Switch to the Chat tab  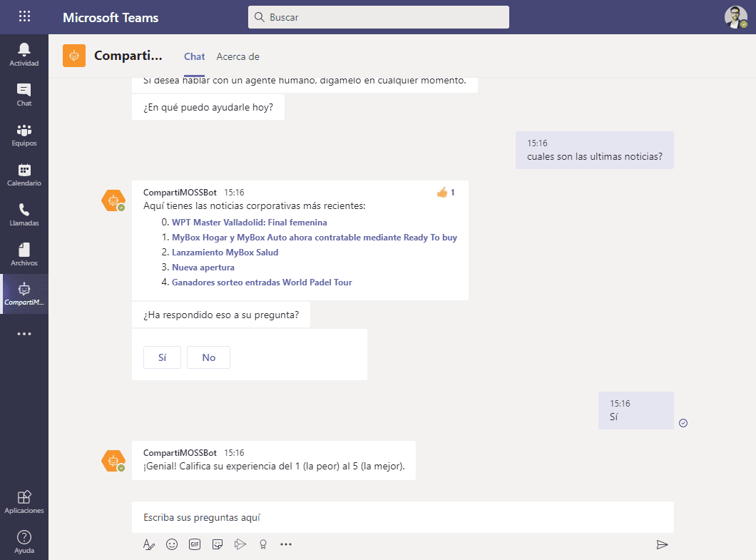[x=194, y=56]
